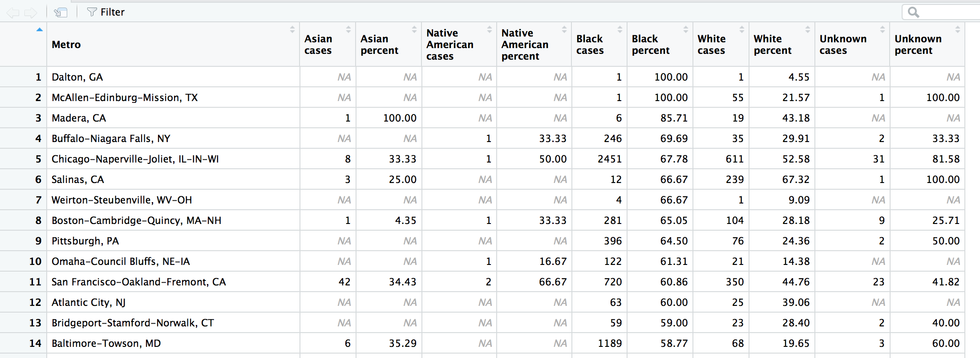Click sort arrows for Native American cases

pyautogui.click(x=489, y=29)
